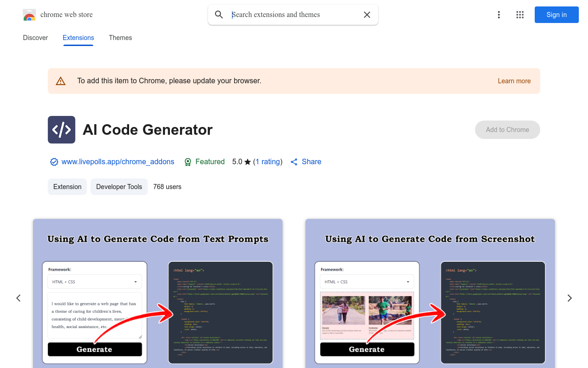Screen dimensions: 588x368
Task: Click the Share icon
Action: (x=294, y=162)
